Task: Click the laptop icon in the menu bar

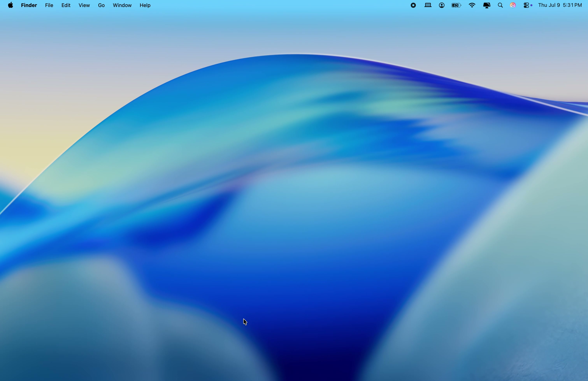Action: 428,5
